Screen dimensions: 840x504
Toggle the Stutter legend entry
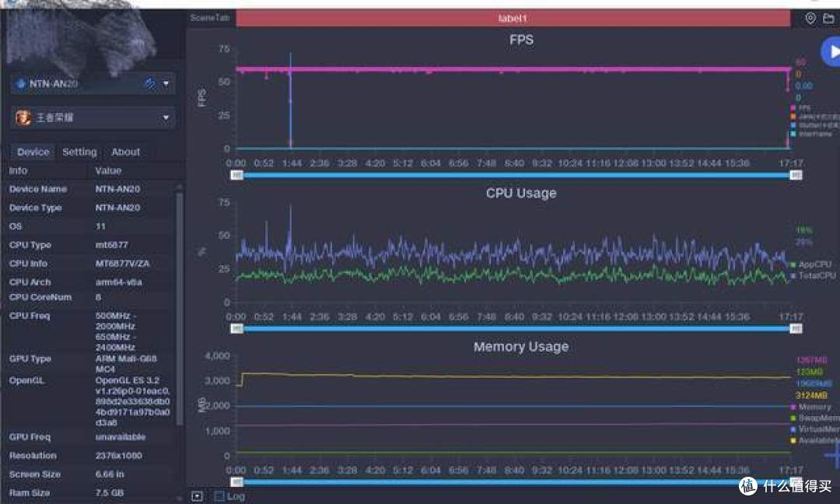click(x=815, y=124)
